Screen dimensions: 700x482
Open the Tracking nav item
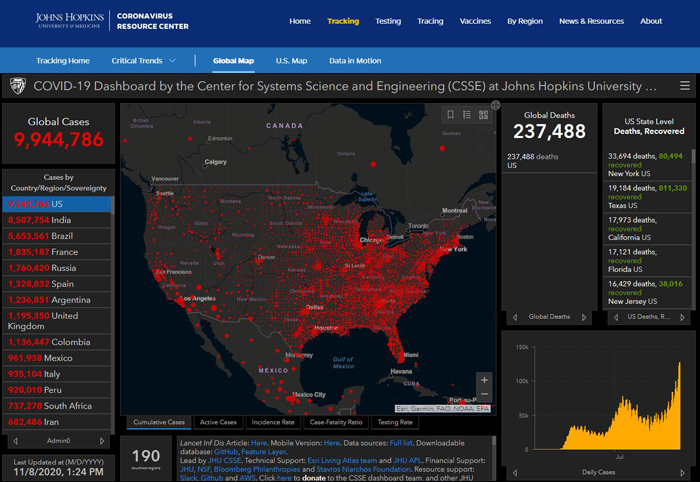(x=343, y=21)
